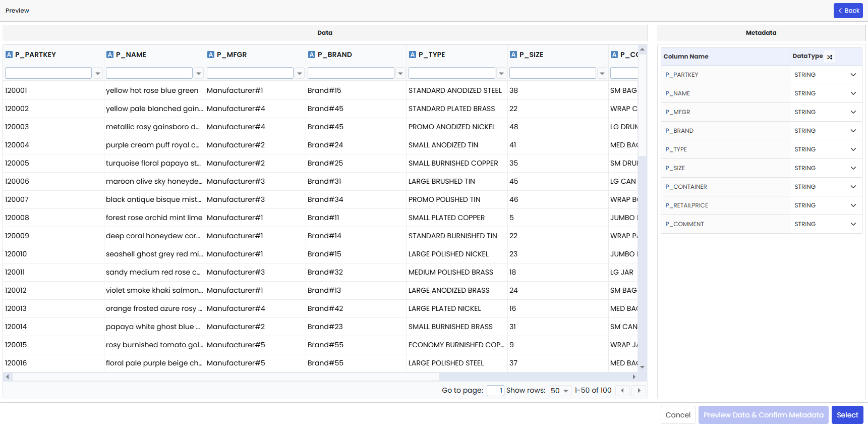This screenshot has height=427, width=868.
Task: Go to the next page arrow
Action: tap(639, 391)
